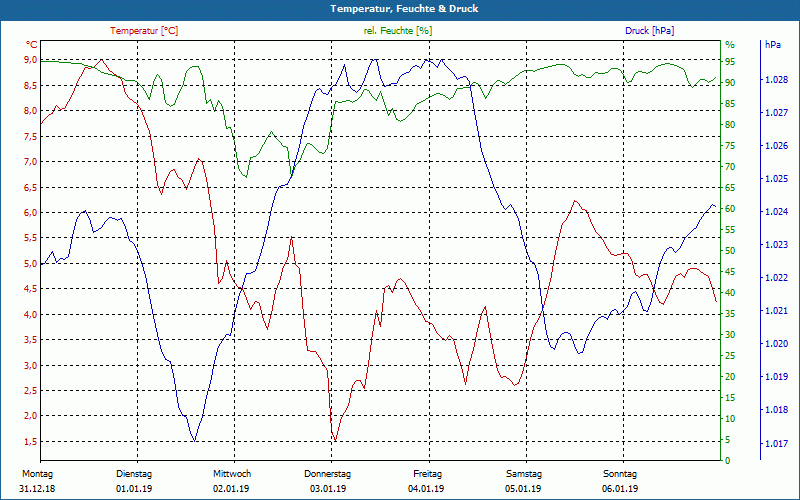The image size is (800, 500).
Task: Click the '01.01.19' date label
Action: point(134,489)
